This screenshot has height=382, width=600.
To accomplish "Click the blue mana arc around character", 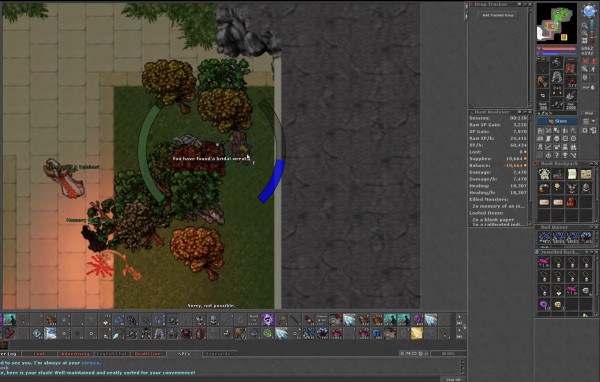I will click(273, 180).
